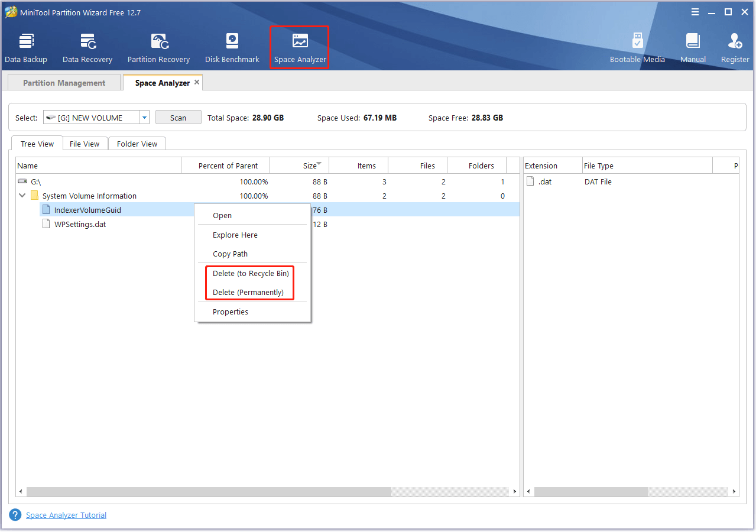
Task: Open the title bar hamburger menu
Action: click(696, 12)
